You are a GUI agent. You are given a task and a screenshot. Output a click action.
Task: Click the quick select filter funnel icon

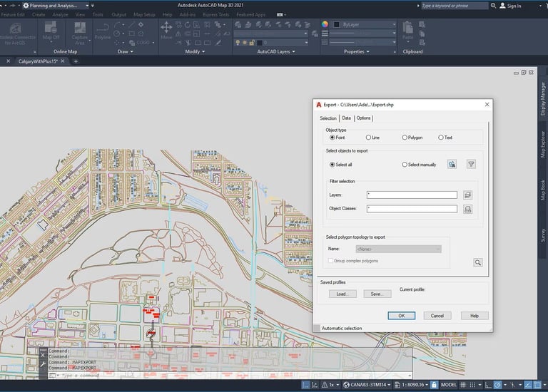(x=471, y=165)
